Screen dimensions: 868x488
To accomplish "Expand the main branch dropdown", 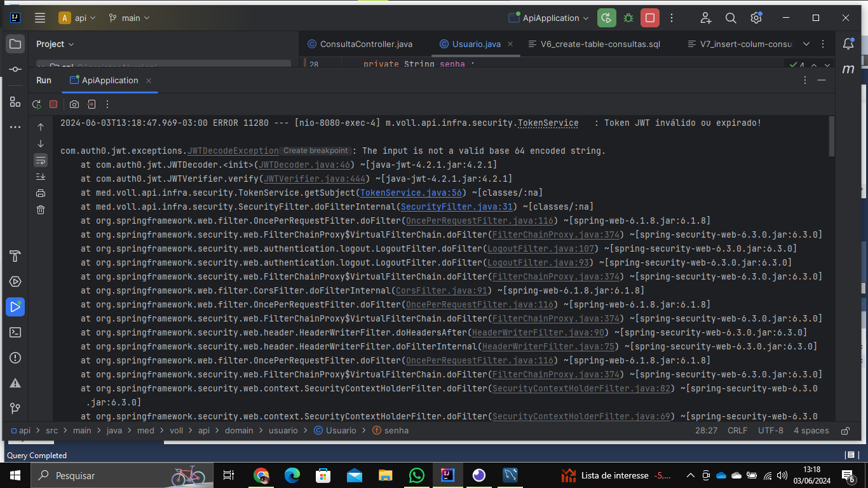I will tap(130, 18).
